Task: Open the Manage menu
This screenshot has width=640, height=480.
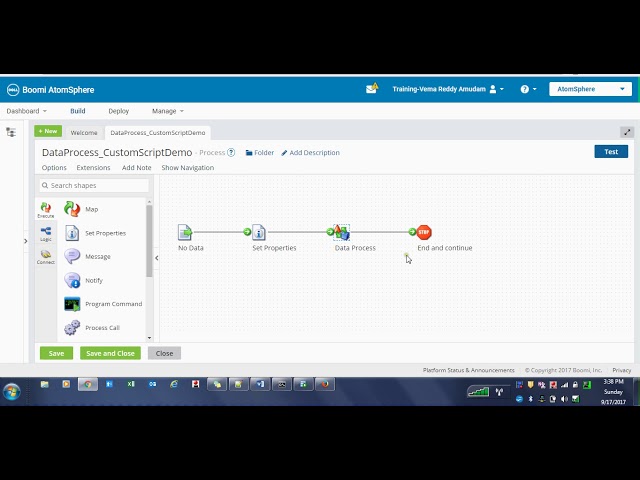Action: point(168,111)
